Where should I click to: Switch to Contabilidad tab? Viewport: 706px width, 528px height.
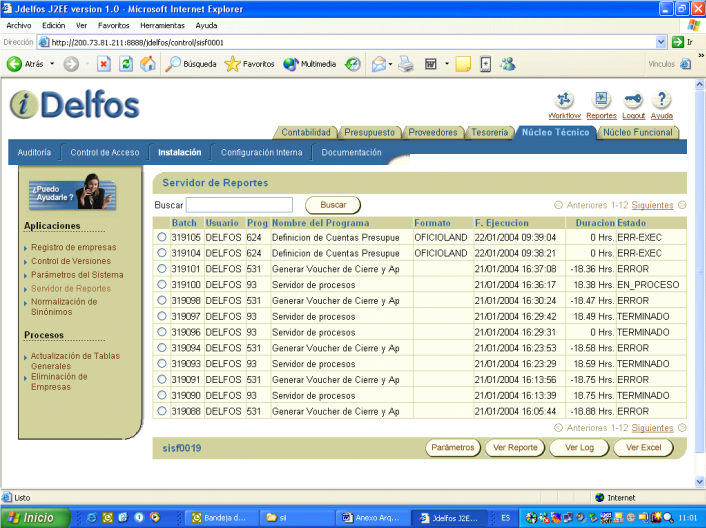306,132
